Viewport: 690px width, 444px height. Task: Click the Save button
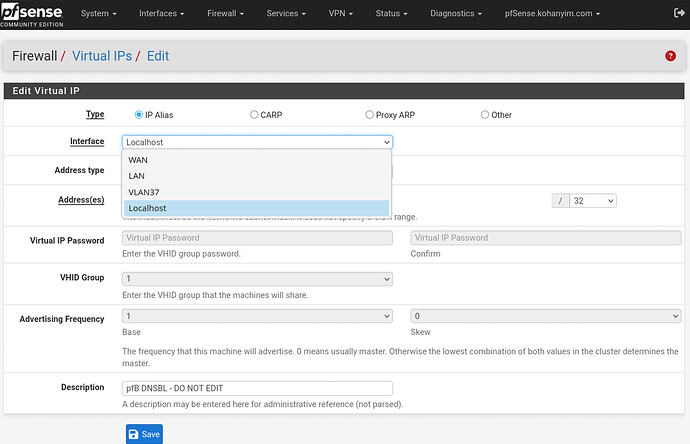144,434
